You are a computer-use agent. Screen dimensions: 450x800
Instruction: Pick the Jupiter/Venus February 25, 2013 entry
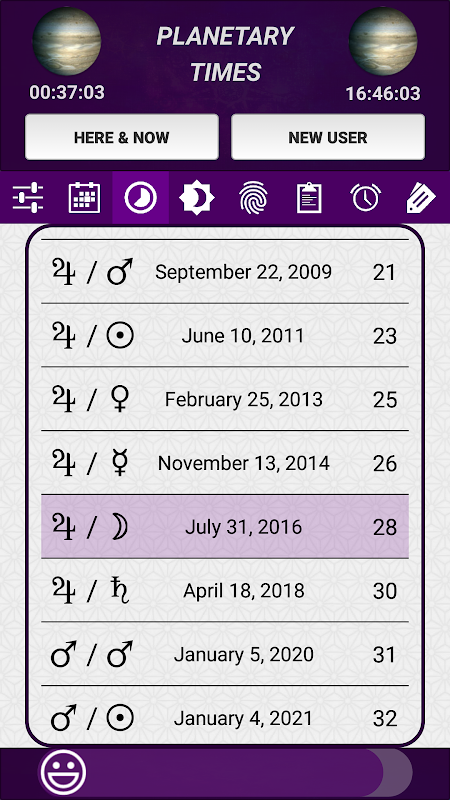[225, 399]
